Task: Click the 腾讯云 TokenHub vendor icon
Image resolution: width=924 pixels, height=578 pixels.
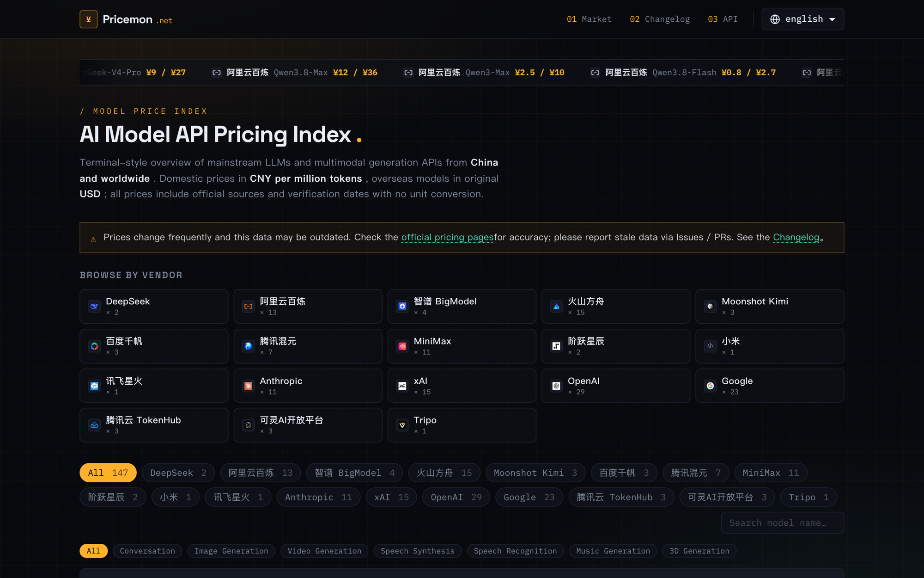Action: point(94,425)
